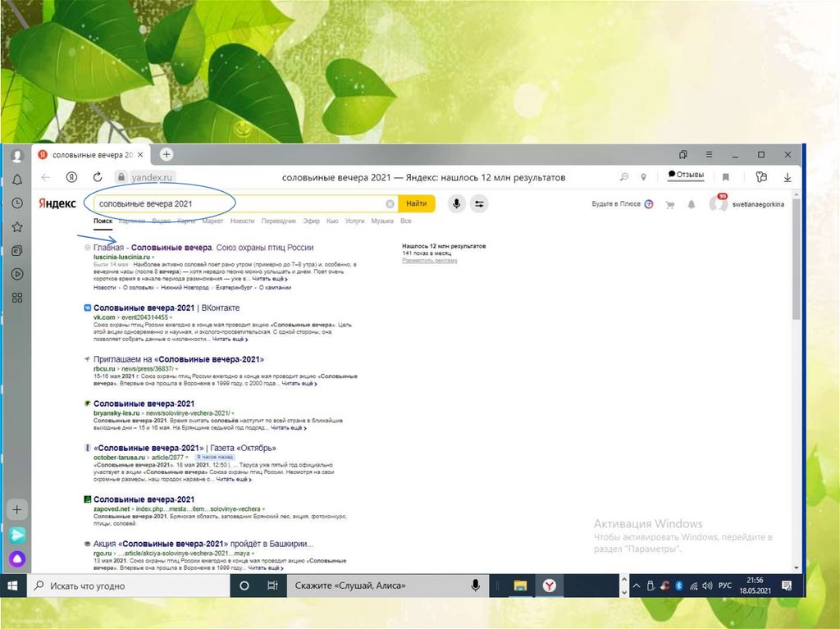Screen dimensions: 840x629
Task: Open notifications bell in browser sidebar
Action: click(17, 180)
